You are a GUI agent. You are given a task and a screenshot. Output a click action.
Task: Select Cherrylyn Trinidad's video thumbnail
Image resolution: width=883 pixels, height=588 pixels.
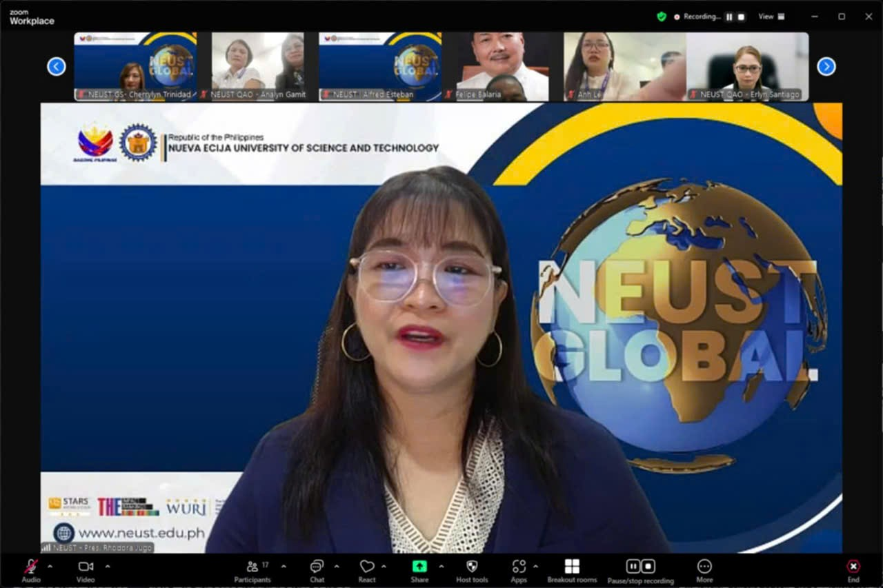point(135,67)
